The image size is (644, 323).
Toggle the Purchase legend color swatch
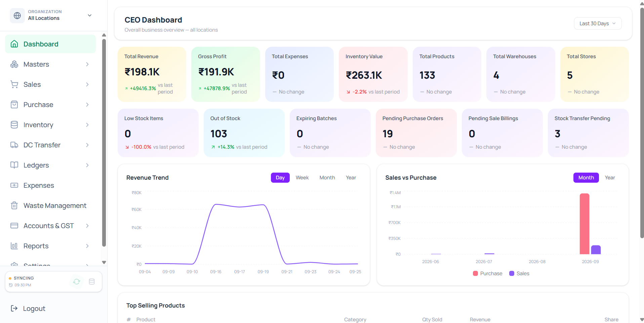coord(475,274)
